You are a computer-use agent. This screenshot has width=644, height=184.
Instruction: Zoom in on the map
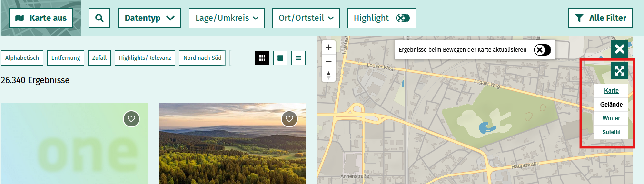(328, 48)
